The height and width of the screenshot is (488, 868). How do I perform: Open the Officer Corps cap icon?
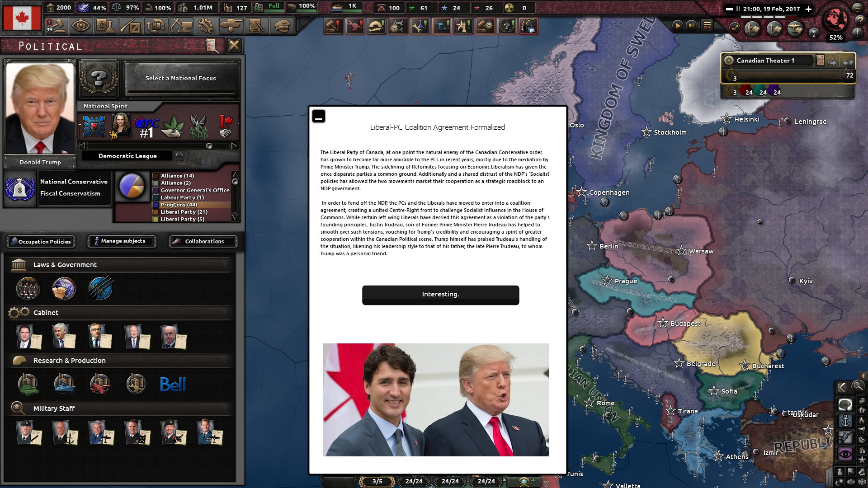click(282, 26)
